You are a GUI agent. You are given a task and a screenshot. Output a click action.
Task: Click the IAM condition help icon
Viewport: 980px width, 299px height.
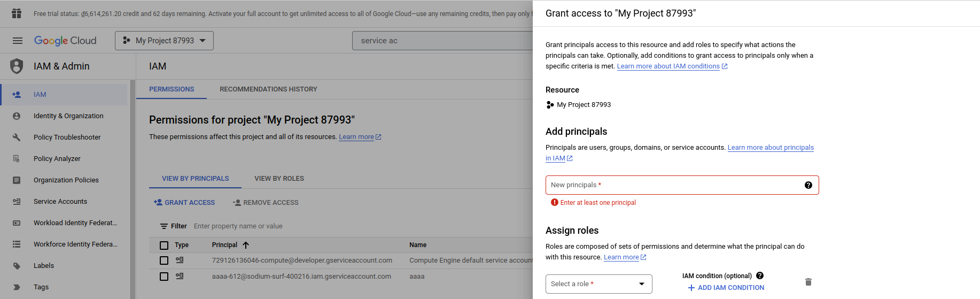(x=760, y=276)
